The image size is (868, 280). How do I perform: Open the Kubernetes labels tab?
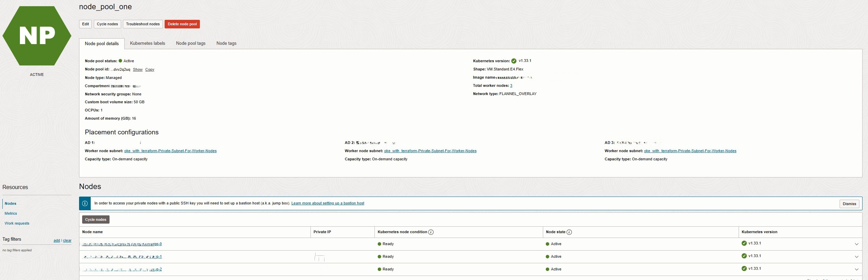148,43
